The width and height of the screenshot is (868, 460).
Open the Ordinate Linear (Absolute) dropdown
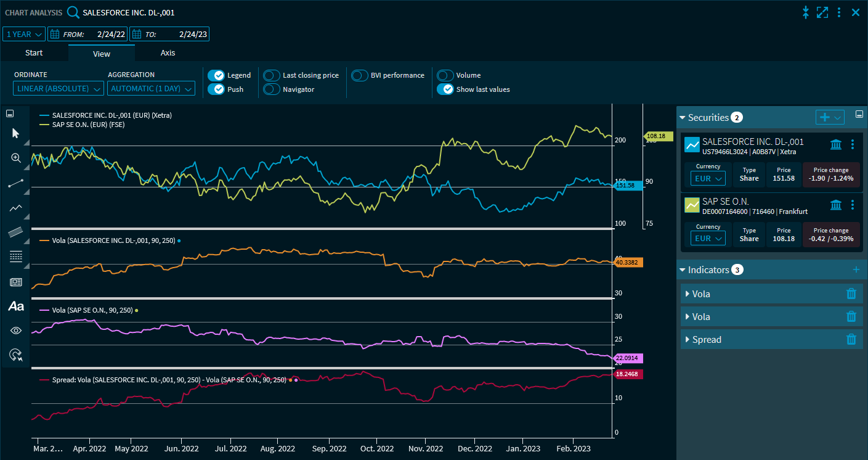click(x=59, y=89)
